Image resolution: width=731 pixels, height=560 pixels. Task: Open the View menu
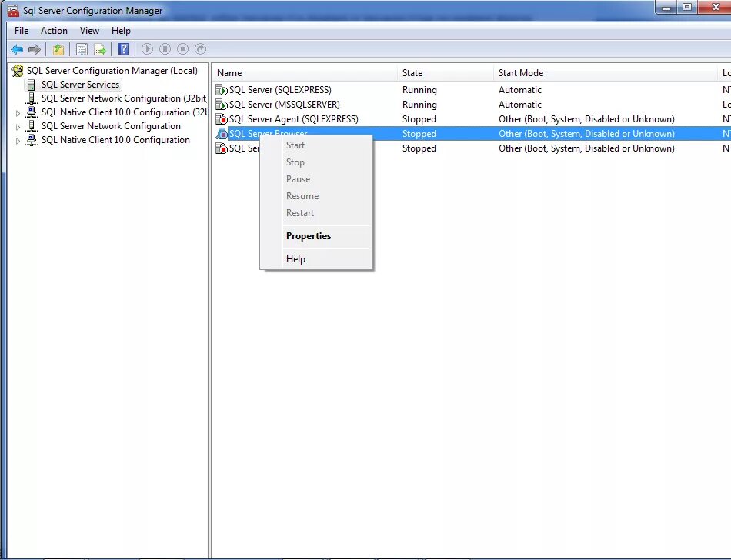[89, 31]
